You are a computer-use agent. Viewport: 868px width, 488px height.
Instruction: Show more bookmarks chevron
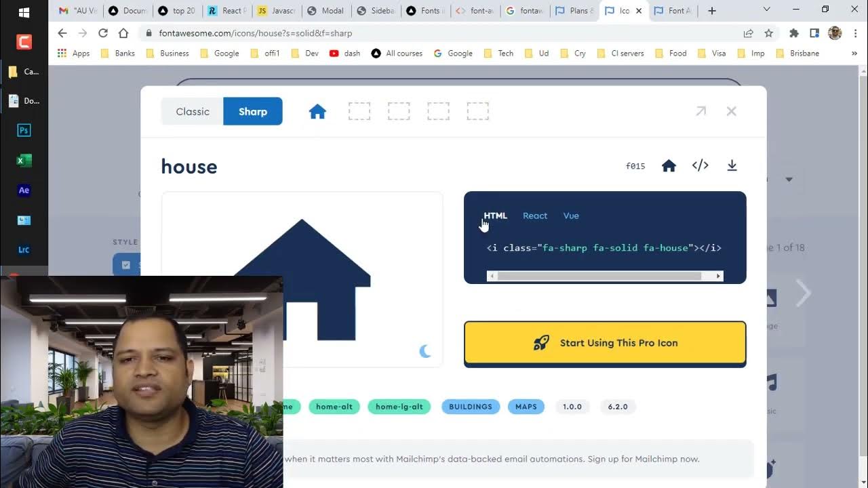click(854, 54)
